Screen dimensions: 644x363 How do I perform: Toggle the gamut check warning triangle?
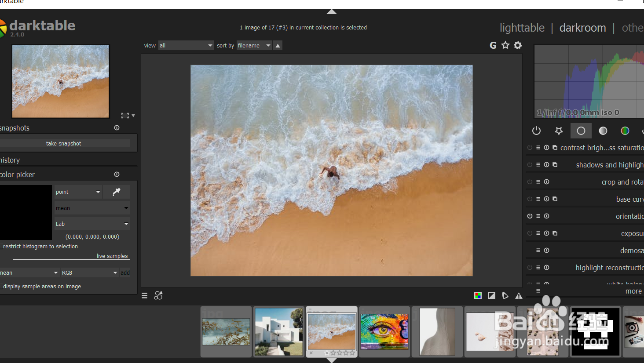pyautogui.click(x=519, y=296)
